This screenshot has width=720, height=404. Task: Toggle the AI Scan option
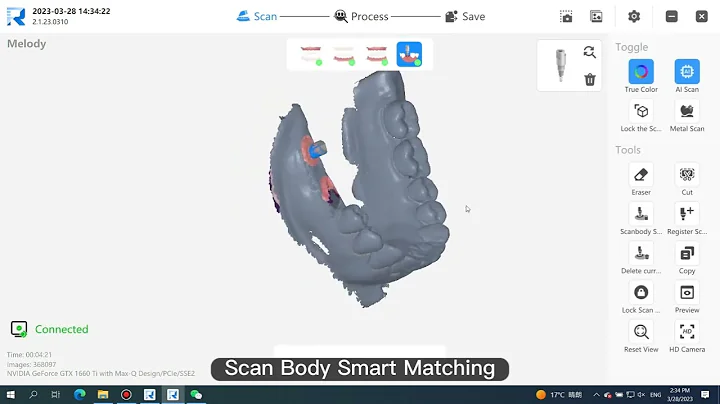(687, 72)
